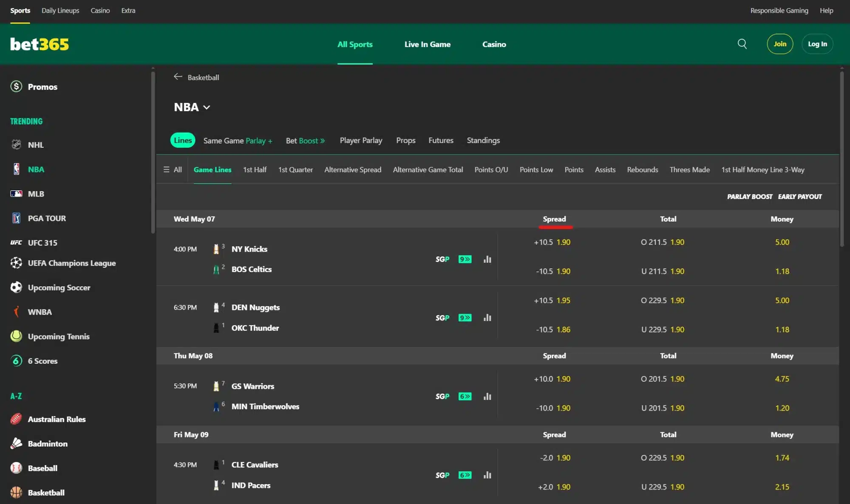Click the MLB logo icon in sidebar
The image size is (850, 504).
point(16,194)
